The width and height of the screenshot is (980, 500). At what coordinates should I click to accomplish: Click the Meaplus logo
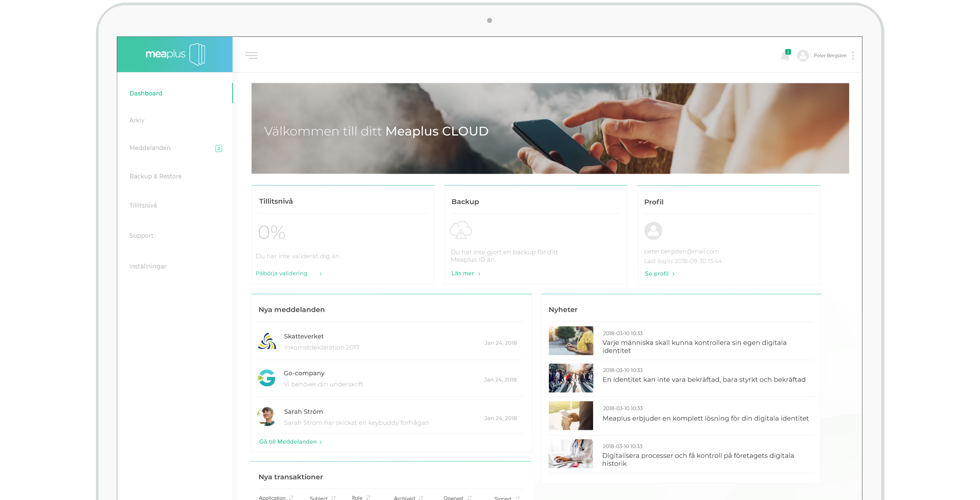pos(175,54)
